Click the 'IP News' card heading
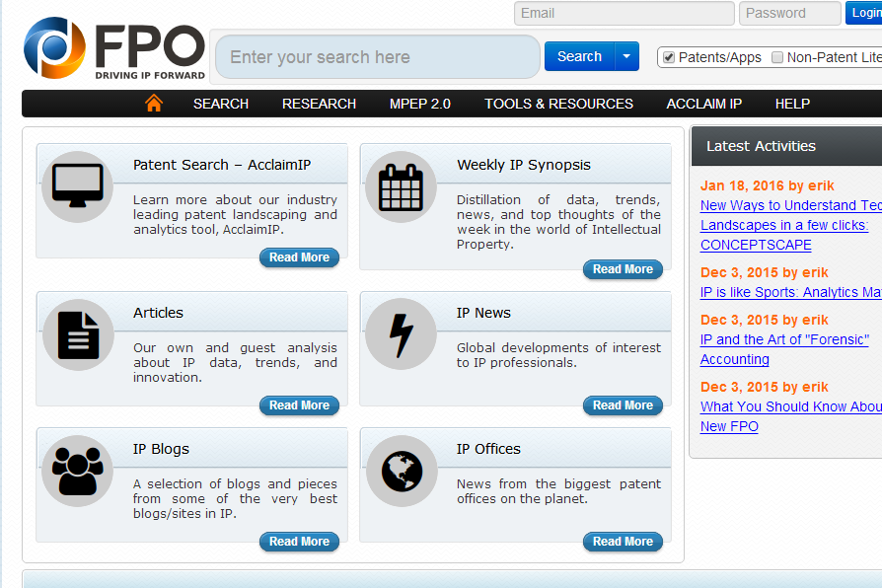 483,313
